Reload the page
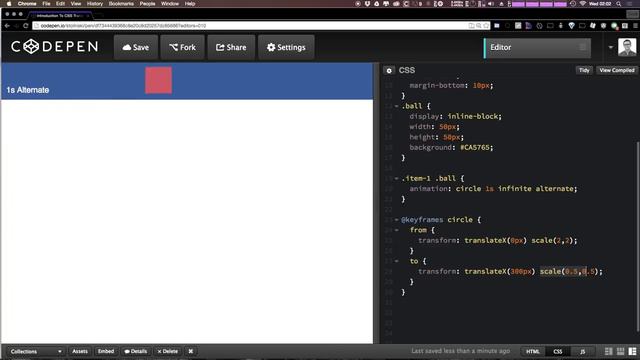 [26, 26]
